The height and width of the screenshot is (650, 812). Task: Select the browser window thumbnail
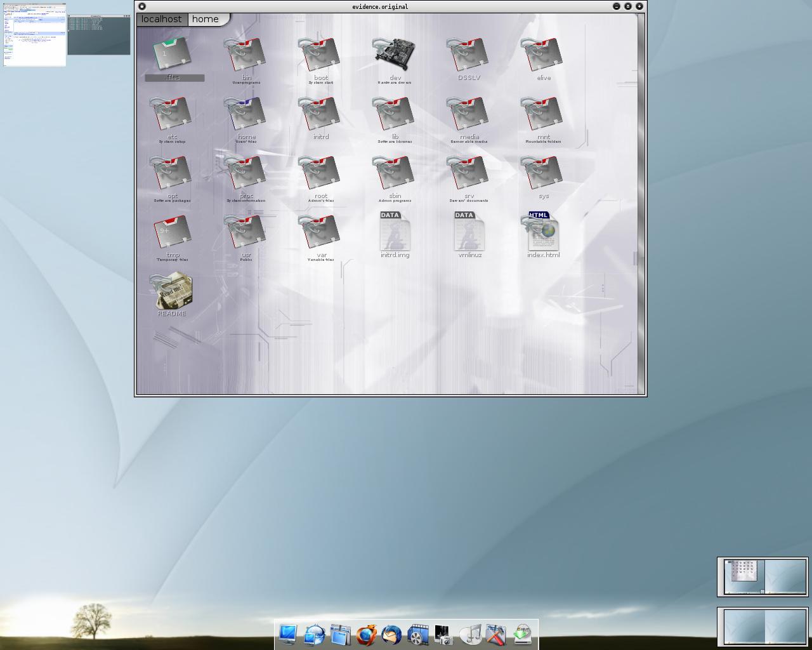(35, 34)
